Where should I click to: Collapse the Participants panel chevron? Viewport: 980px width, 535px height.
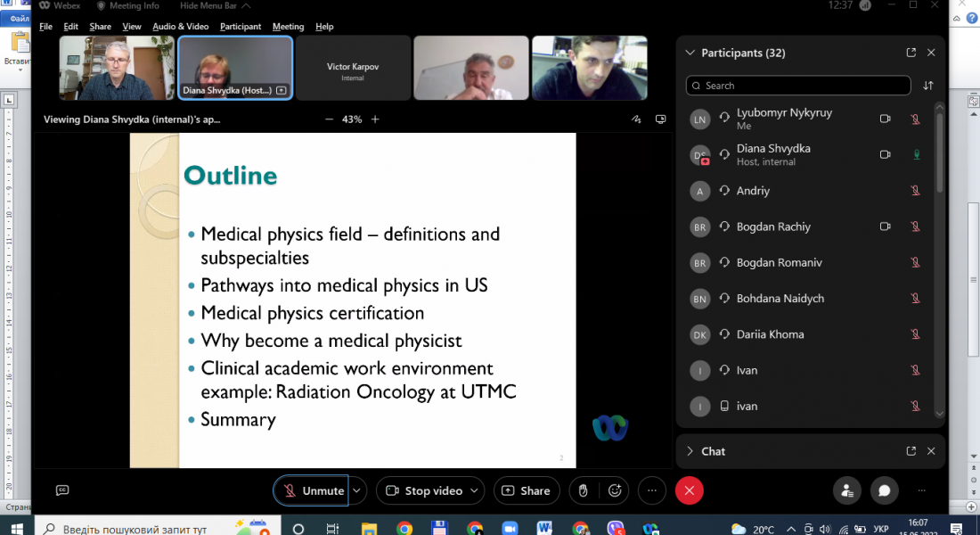point(690,53)
